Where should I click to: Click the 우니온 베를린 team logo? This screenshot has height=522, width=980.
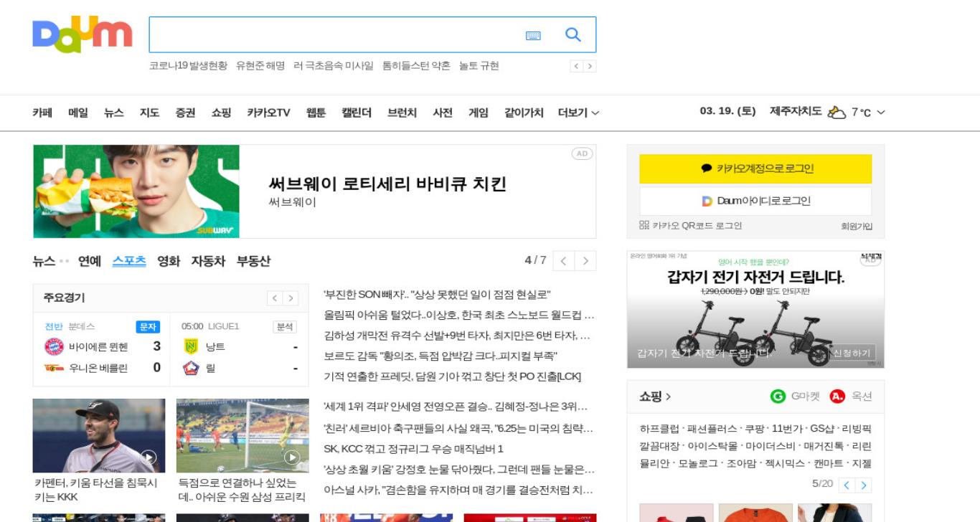[54, 368]
